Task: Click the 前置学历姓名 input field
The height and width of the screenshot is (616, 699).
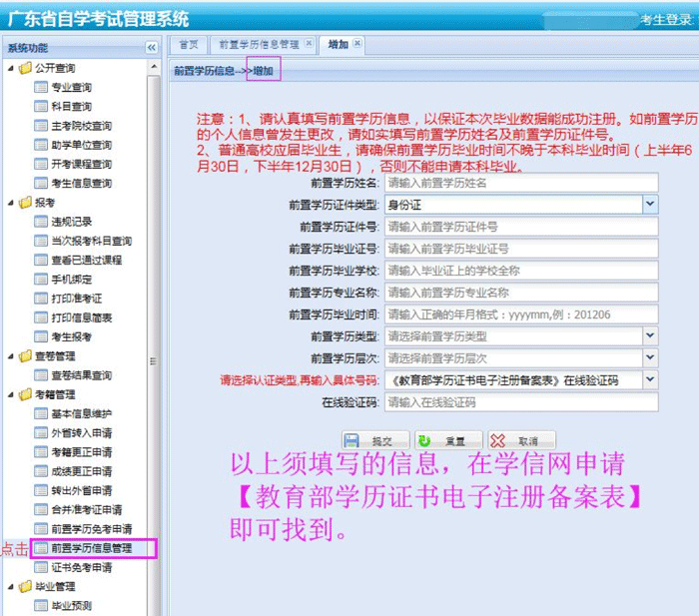Action: pyautogui.click(x=520, y=183)
